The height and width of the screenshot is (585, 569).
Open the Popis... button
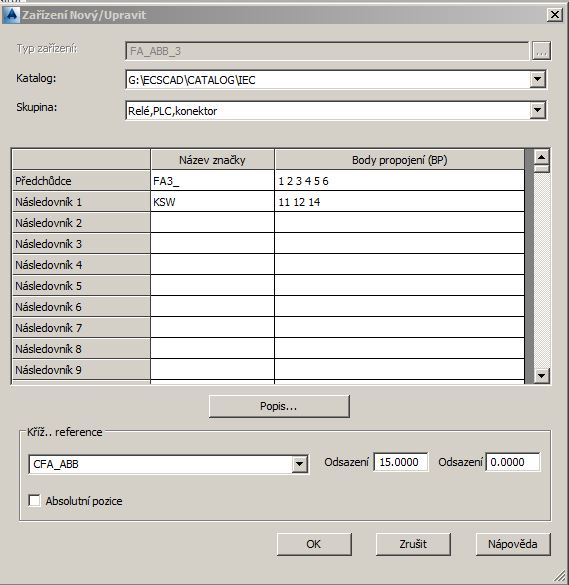pyautogui.click(x=279, y=406)
